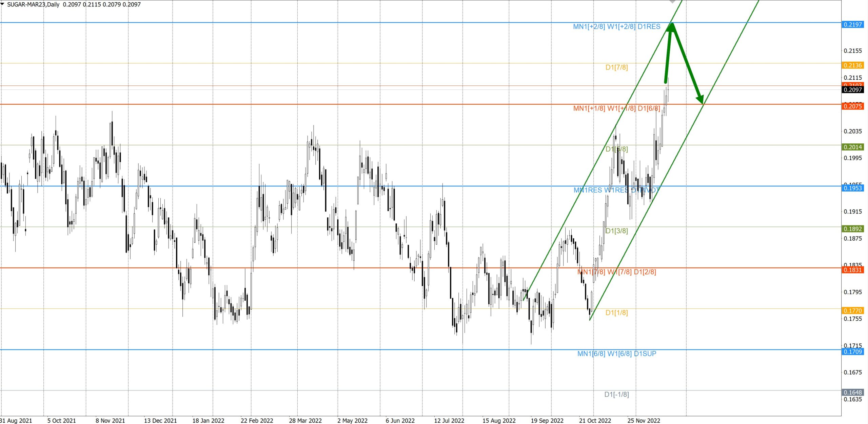868x424 pixels.
Task: Select the MN1[6/8] W1[6/8] D1SUP label
Action: click(x=616, y=354)
